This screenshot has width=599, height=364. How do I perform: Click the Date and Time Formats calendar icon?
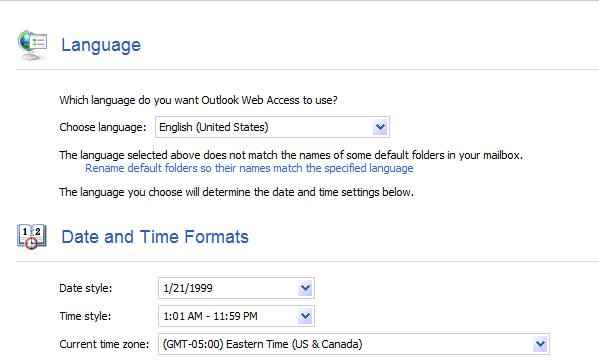point(32,236)
